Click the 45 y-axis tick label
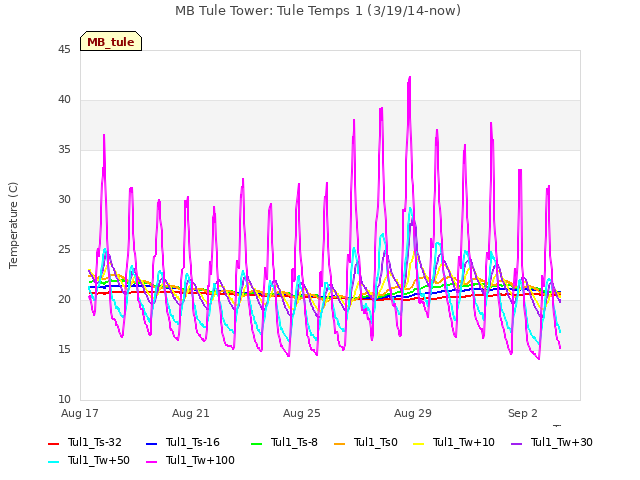Screen dimensions: 640x480 click(64, 50)
